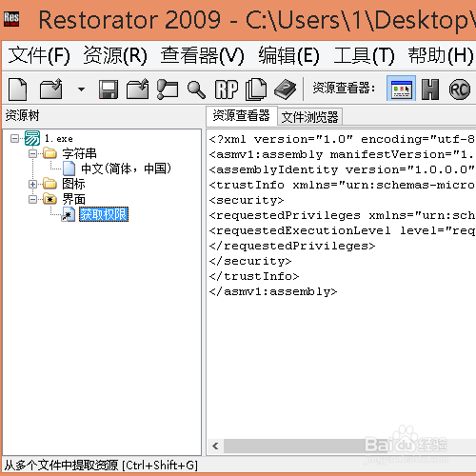Click the stacked pages toolbar icon
This screenshot has width=476, height=476.
(256, 89)
